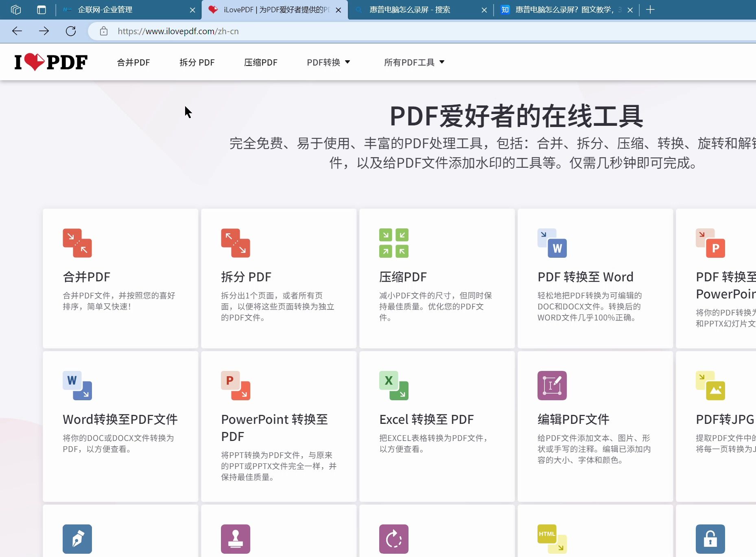Open the Unlock PDF padlock icon
This screenshot has width=756, height=557.
point(710,539)
